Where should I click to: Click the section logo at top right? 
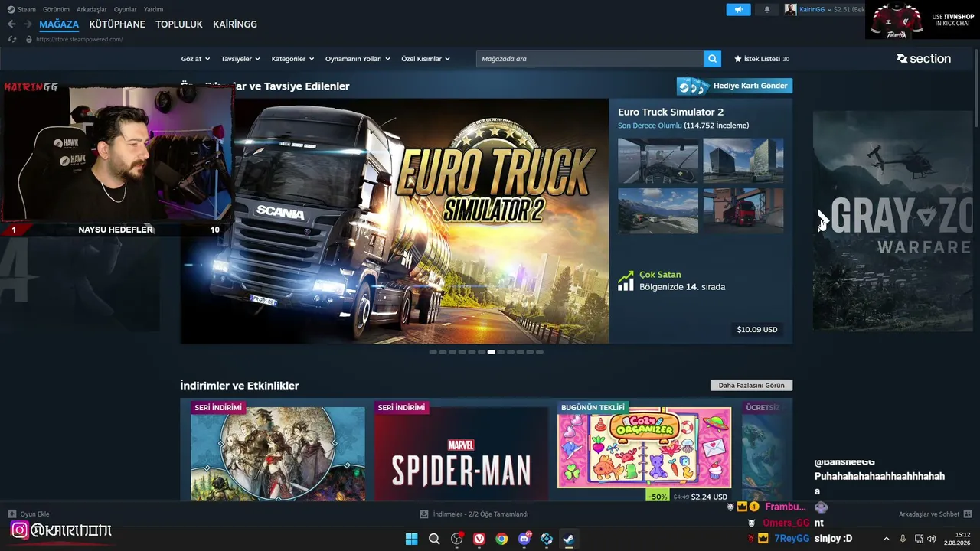point(924,59)
